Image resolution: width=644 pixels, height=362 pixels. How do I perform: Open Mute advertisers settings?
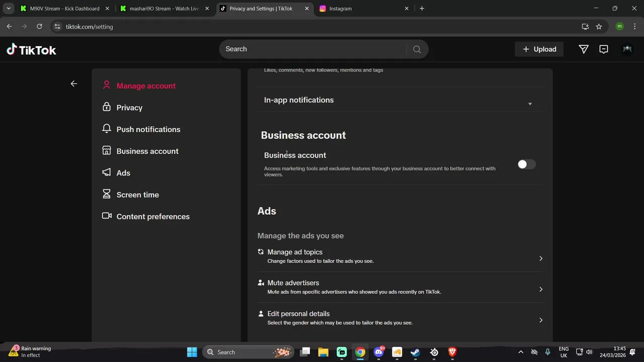pos(400,287)
